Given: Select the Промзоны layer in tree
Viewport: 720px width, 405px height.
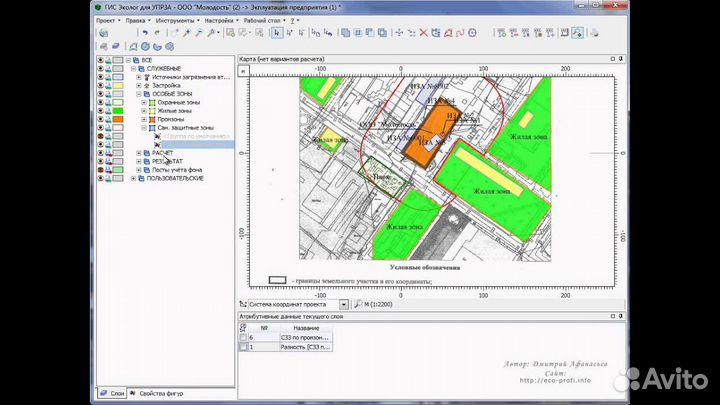Looking at the screenshot, I should (x=171, y=119).
